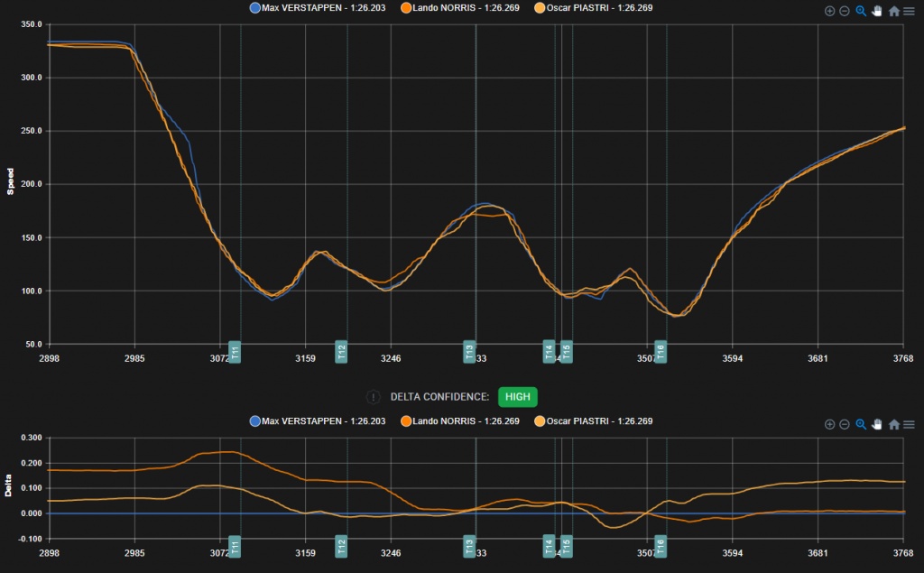Enable the pan hand tool on Speed chart

876,11
